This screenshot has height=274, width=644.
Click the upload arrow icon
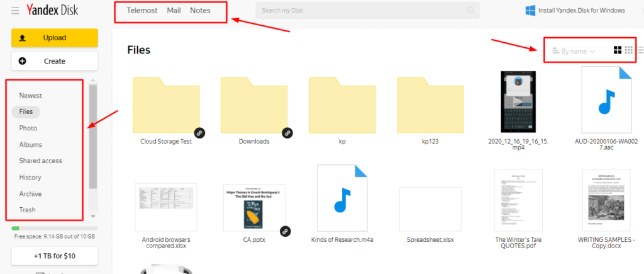[x=23, y=38]
